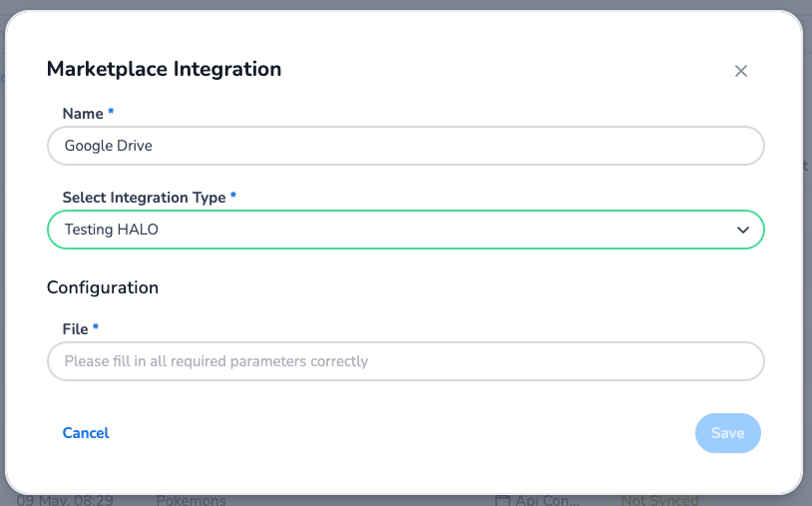Image resolution: width=812 pixels, height=506 pixels.
Task: Click the Api Con... icon behind dialog
Action: pos(502,500)
